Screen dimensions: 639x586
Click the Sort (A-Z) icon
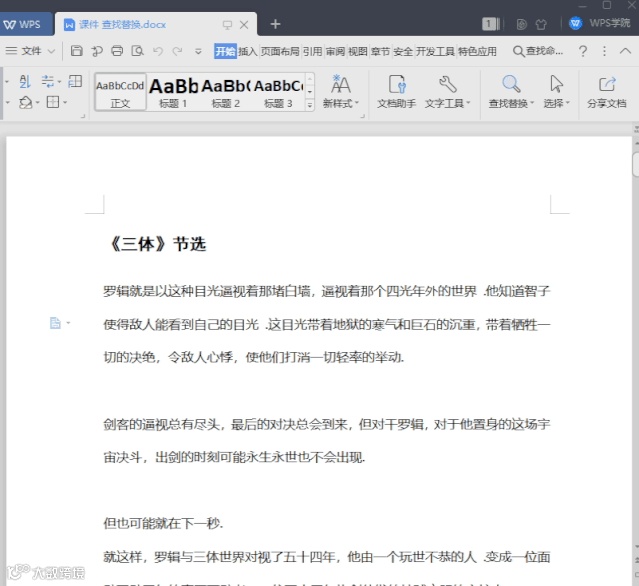point(25,81)
